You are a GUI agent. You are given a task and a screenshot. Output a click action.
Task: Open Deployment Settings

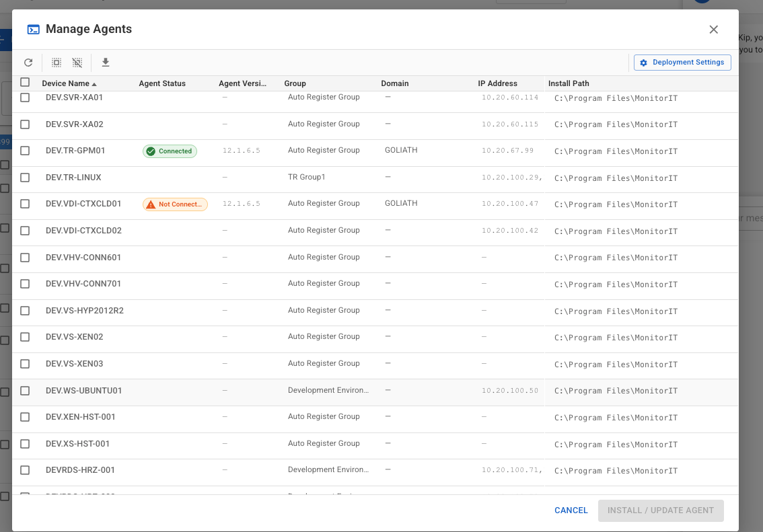point(682,63)
